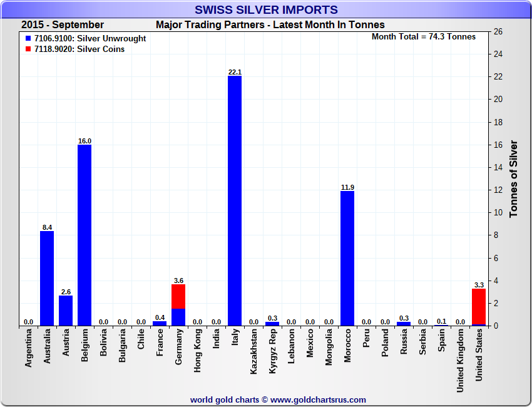The image size is (532, 407).
Task: Click the SWISS SILVER IMPORTS chart title
Action: tap(266, 10)
